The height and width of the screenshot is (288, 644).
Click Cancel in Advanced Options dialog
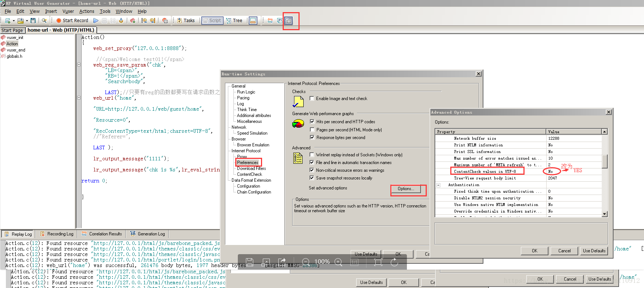564,251
